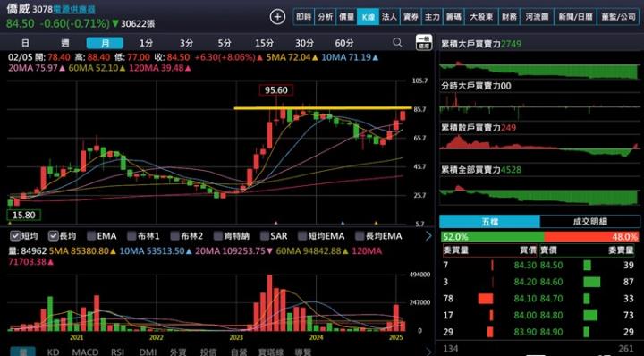644x356 pixels.
Task: Switch chart to 60分 timeframe
Action: click(x=344, y=43)
